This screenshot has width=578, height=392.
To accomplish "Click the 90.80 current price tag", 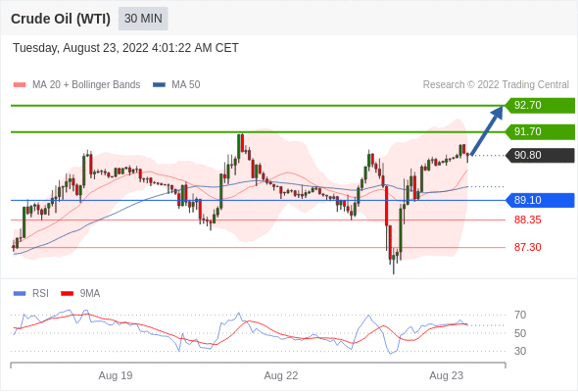I will [x=540, y=155].
